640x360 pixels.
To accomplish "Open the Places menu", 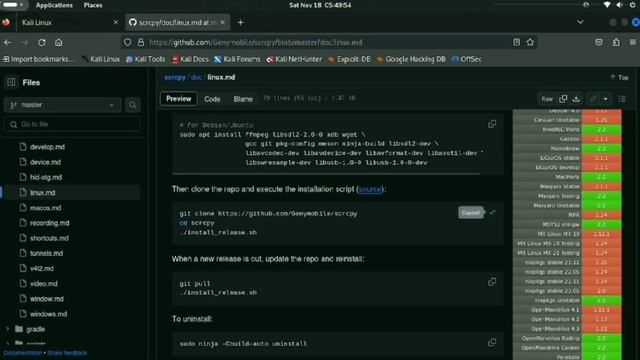I will [93, 5].
